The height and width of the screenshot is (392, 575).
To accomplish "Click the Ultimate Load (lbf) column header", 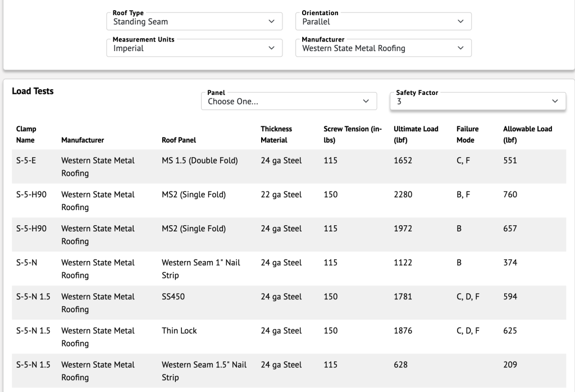I will coord(416,134).
